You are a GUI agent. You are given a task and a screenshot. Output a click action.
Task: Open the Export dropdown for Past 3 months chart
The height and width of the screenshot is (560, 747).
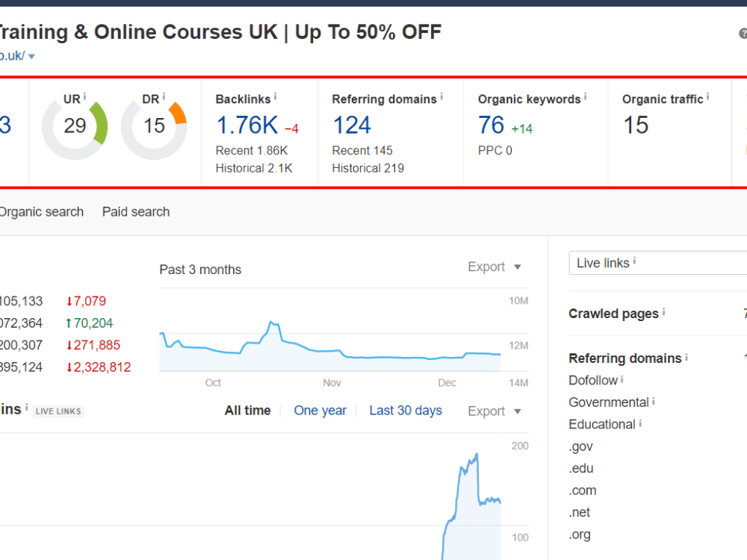[494, 267]
